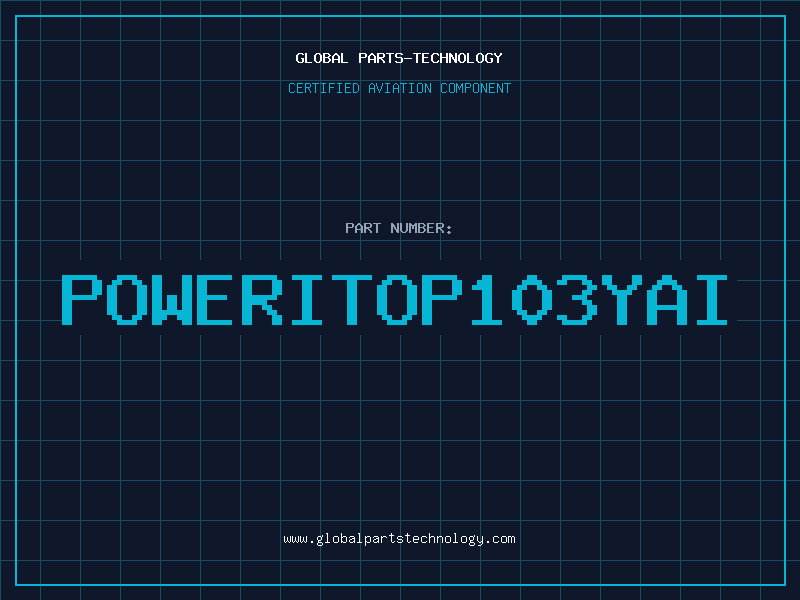Click the word CERTIFIED in the subtitle
Image resolution: width=800 pixels, height=600 pixels.
pos(324,88)
